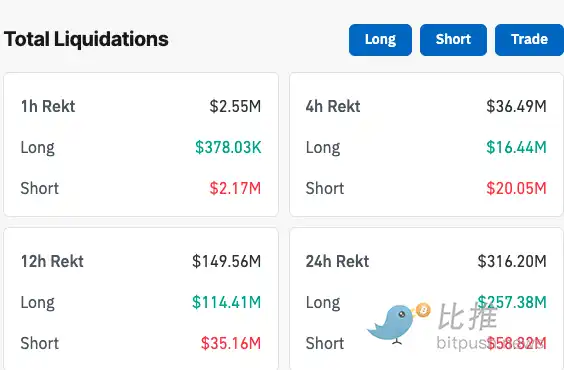The width and height of the screenshot is (564, 370).
Task: Open the 4h Rekt card title
Action: [x=333, y=106]
